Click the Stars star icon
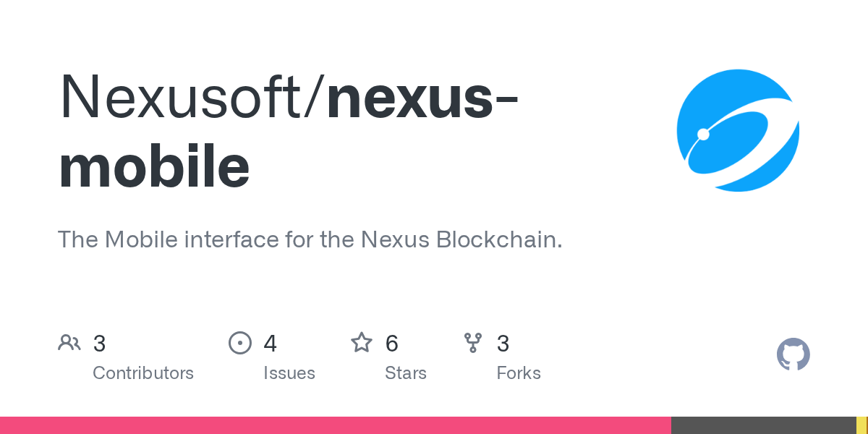This screenshot has width=868, height=434. click(362, 342)
